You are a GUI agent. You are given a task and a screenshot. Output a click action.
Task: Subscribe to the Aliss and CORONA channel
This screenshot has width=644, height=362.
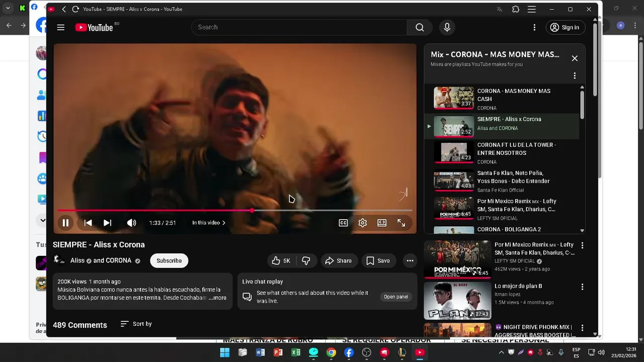coord(169,260)
